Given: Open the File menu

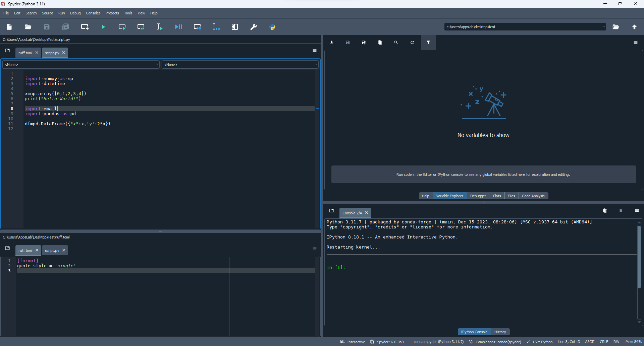Looking at the screenshot, I should tap(6, 13).
